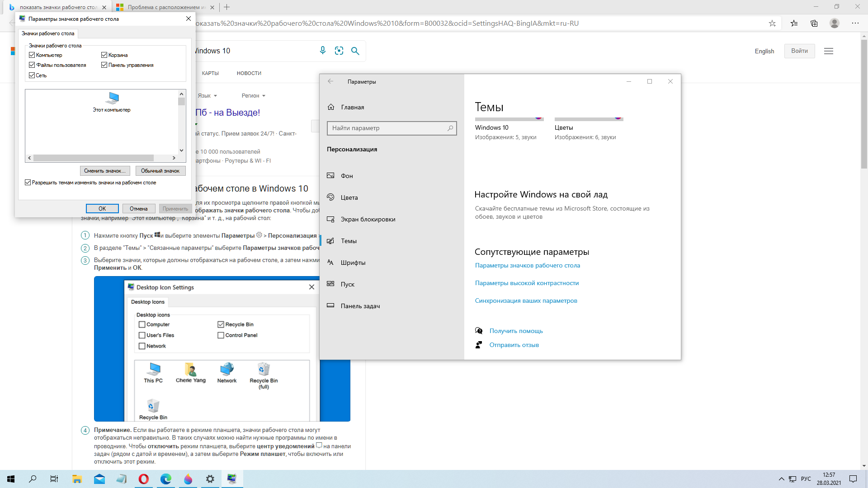This screenshot has width=868, height=488.
Task: Switch to Microsoft Edge in the taskbar
Action: coord(166,479)
